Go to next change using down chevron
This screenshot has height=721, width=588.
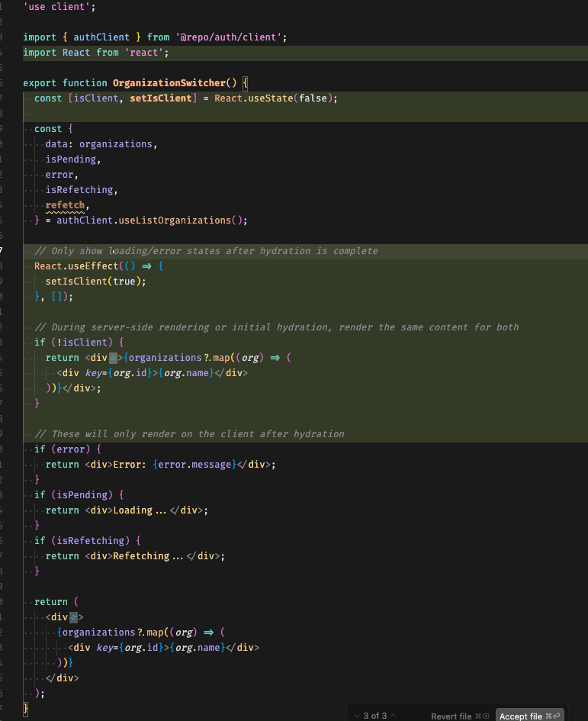358,716
